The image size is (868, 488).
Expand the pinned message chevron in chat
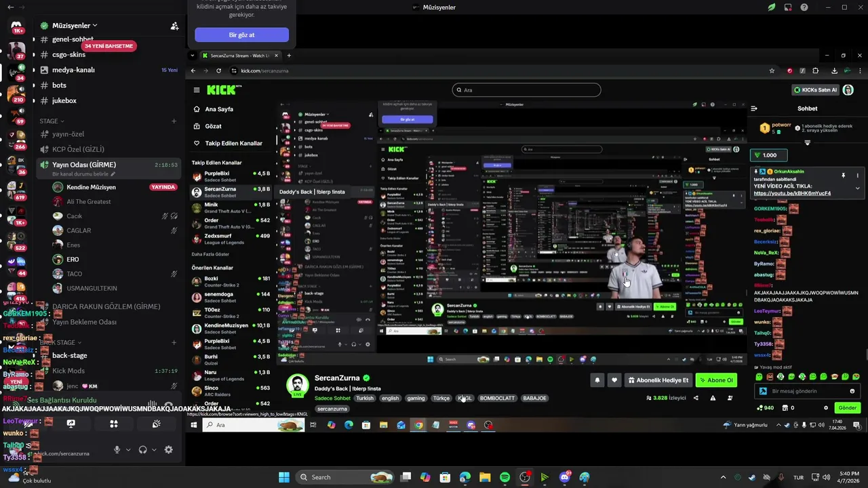pos(857,188)
